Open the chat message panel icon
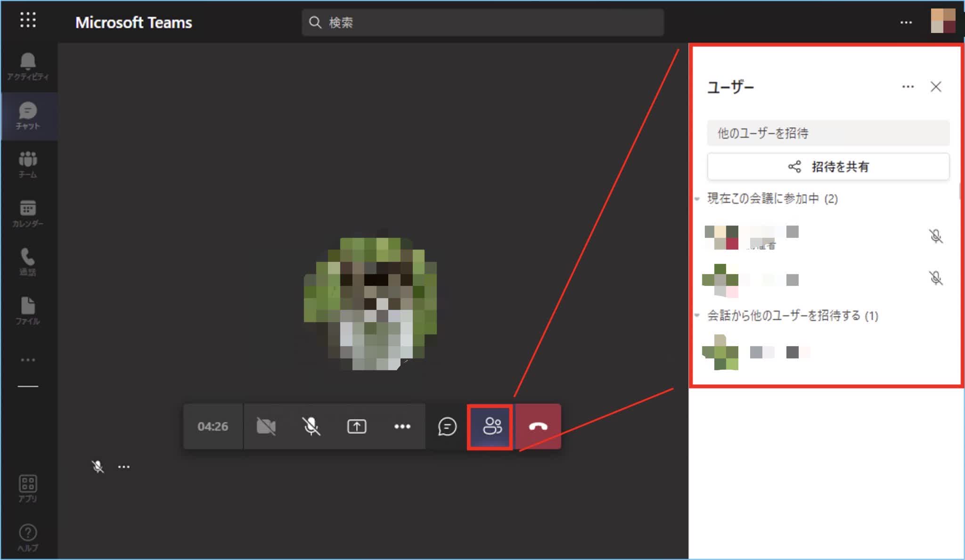 click(x=446, y=426)
